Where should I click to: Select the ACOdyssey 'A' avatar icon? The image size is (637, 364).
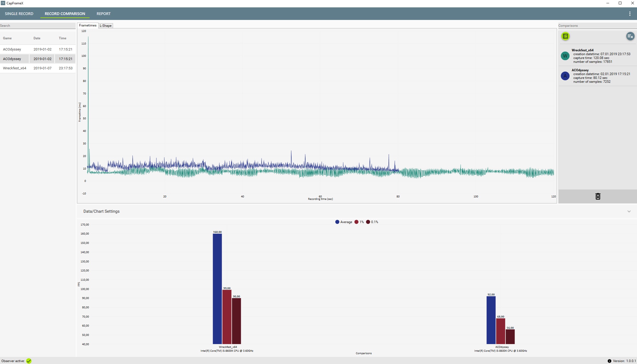pos(565,76)
